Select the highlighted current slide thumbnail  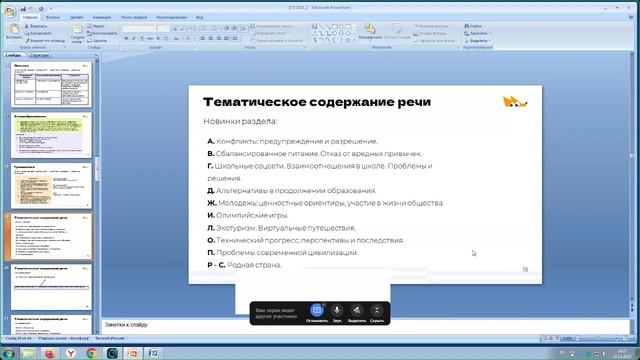51,236
